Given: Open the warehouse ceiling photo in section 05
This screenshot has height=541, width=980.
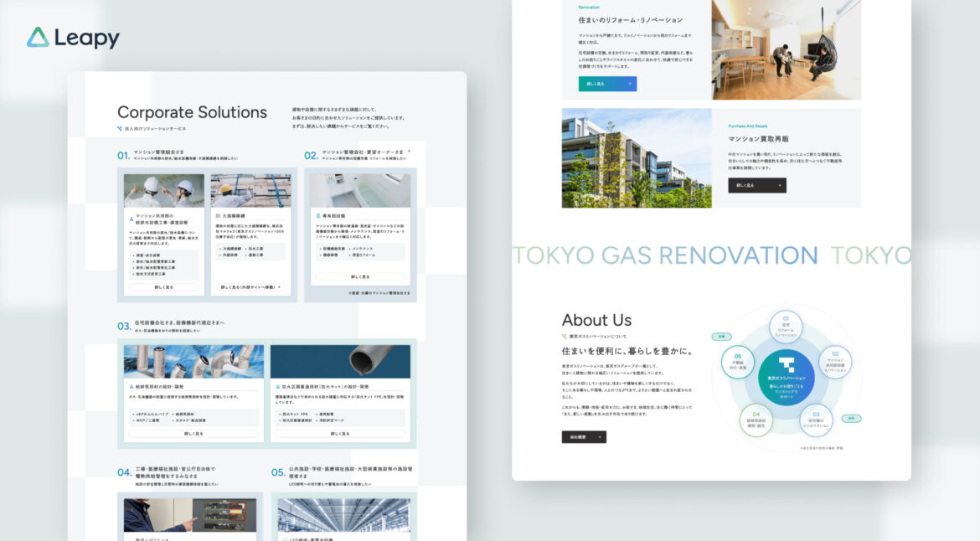Looking at the screenshot, I should [344, 515].
